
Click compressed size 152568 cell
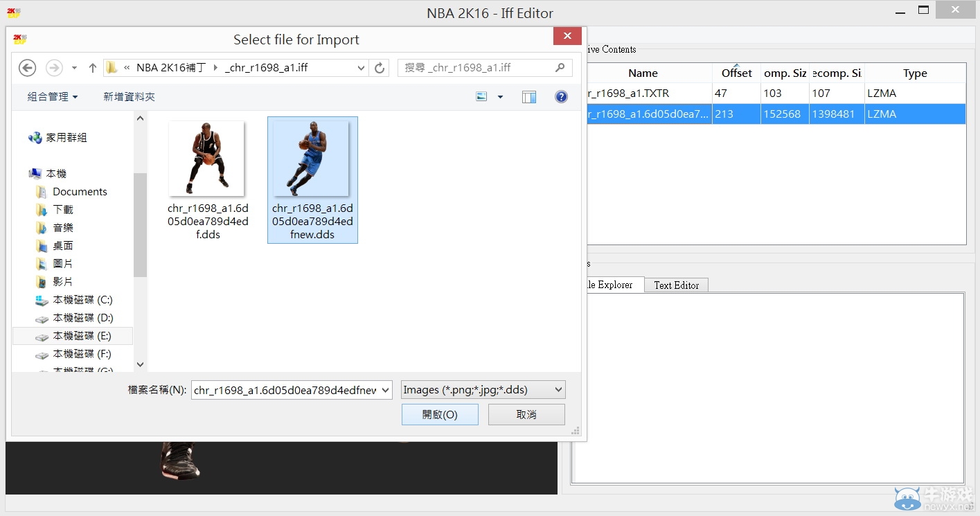pos(785,114)
